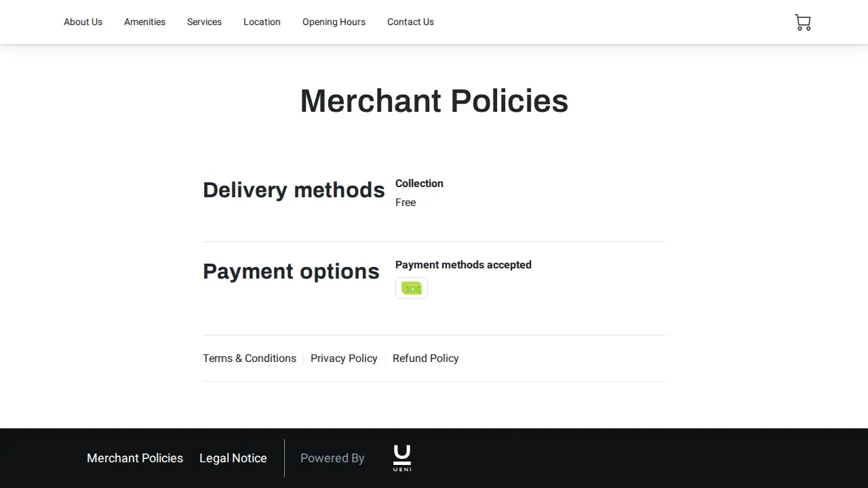Jump to the Location section

tap(262, 22)
